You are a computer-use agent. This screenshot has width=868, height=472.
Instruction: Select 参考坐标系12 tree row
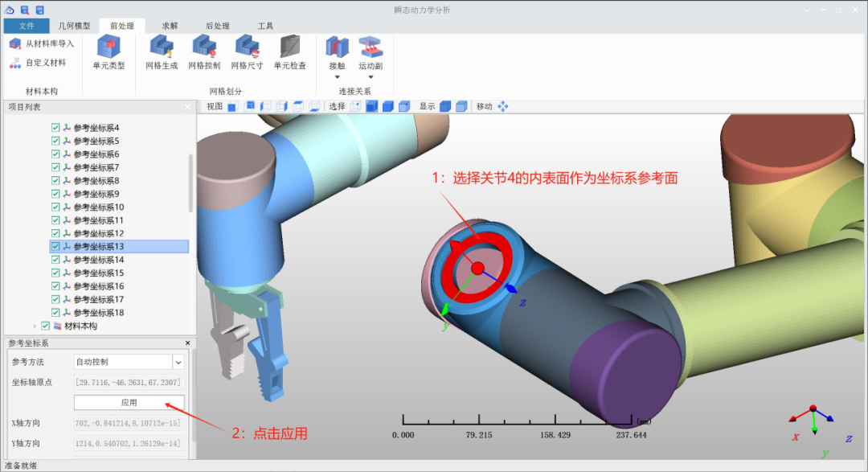point(99,233)
